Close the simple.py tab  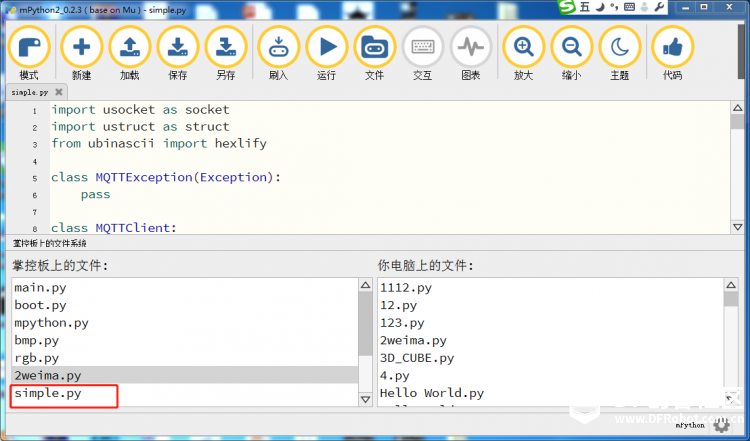[x=59, y=92]
